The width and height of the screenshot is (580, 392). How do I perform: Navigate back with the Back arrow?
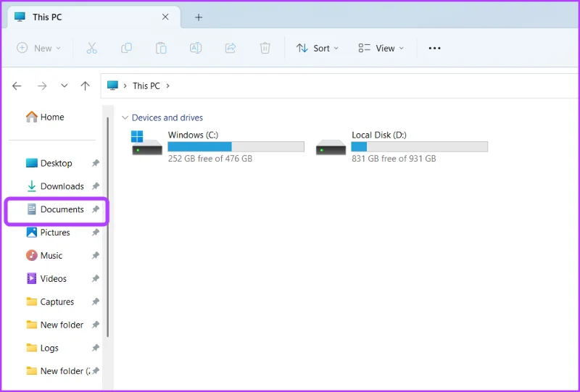point(17,86)
